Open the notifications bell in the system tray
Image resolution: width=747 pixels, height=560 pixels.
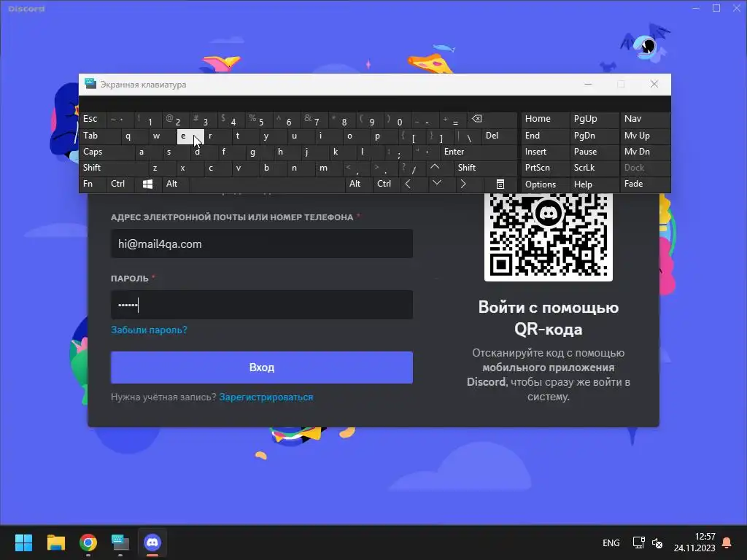[727, 542]
